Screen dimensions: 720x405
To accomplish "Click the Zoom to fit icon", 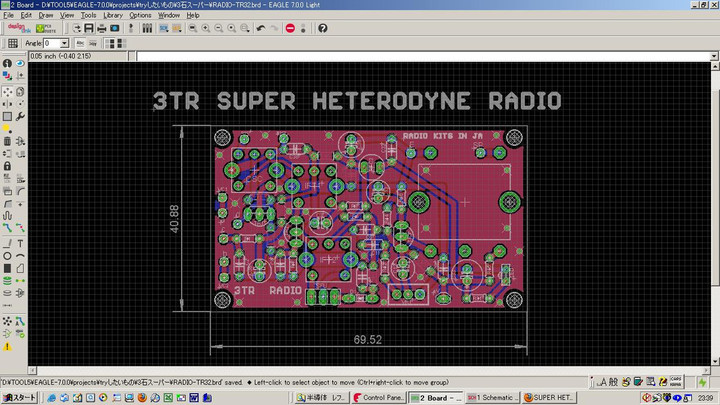I will (190, 28).
